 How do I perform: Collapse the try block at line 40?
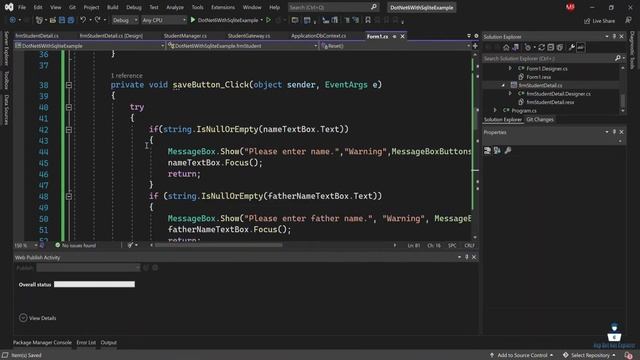pos(69,107)
